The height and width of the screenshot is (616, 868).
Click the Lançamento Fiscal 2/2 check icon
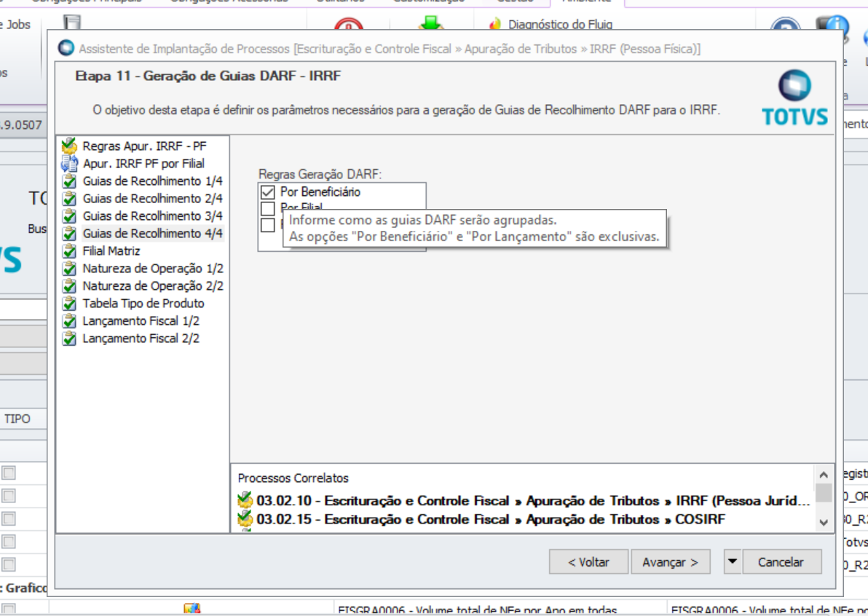(69, 338)
